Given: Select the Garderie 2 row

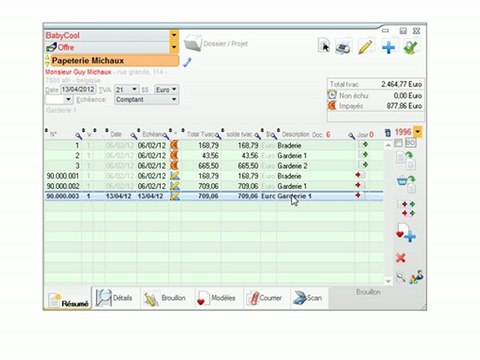Looking at the screenshot, I should pos(214,166).
